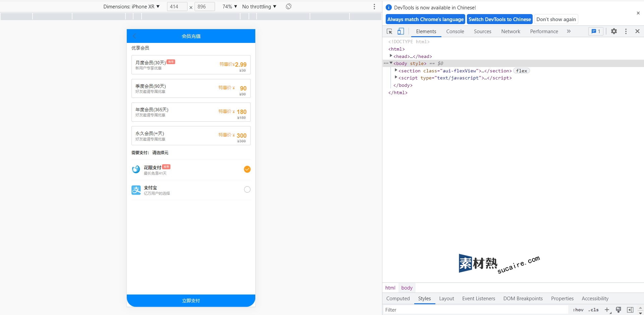
Task: Expand the head element node
Action: [391, 56]
